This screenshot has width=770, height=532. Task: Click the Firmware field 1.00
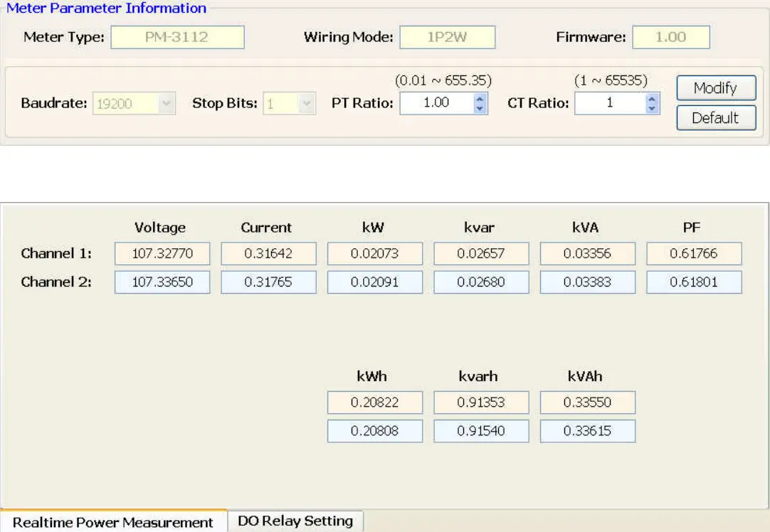pos(671,37)
